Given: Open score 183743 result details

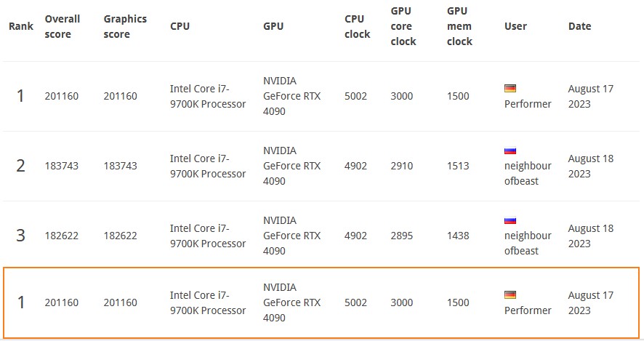Looking at the screenshot, I should [61, 166].
